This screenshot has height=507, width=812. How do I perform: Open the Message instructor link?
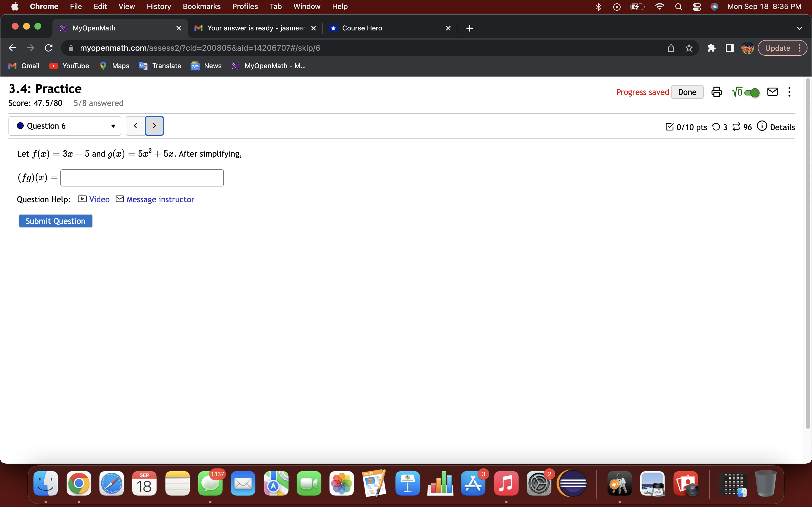point(160,199)
